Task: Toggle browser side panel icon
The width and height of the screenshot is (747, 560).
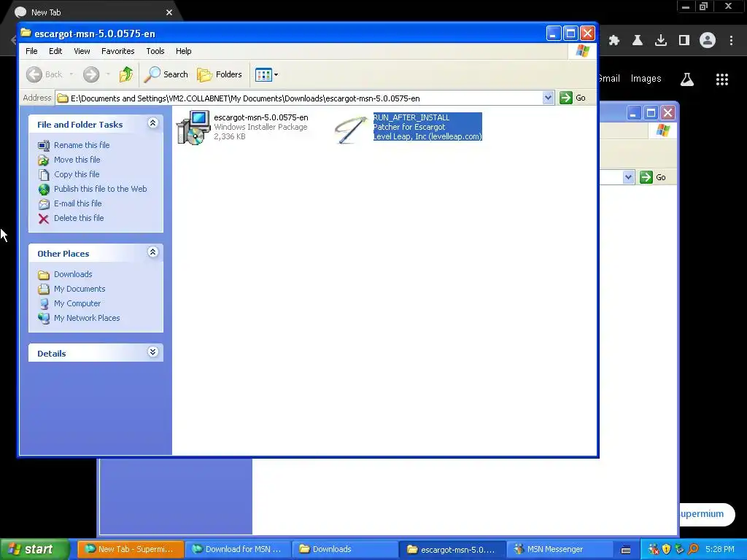Action: 684,41
